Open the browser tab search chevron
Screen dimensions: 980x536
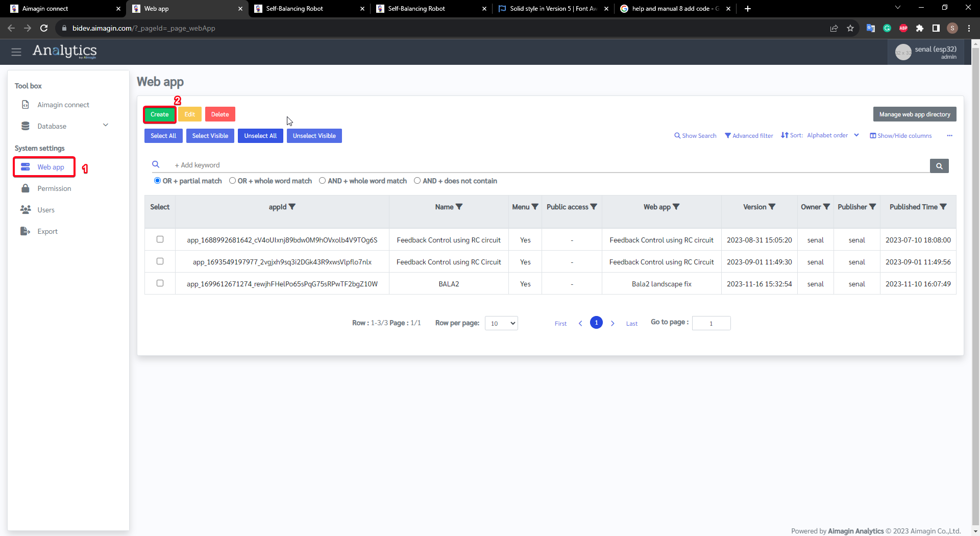tap(898, 8)
